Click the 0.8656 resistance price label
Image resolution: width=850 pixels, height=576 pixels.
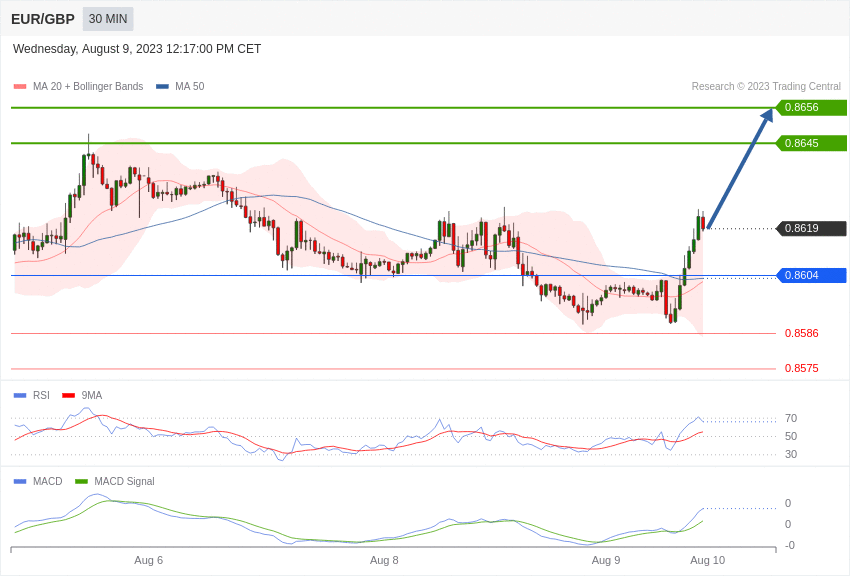(x=811, y=107)
